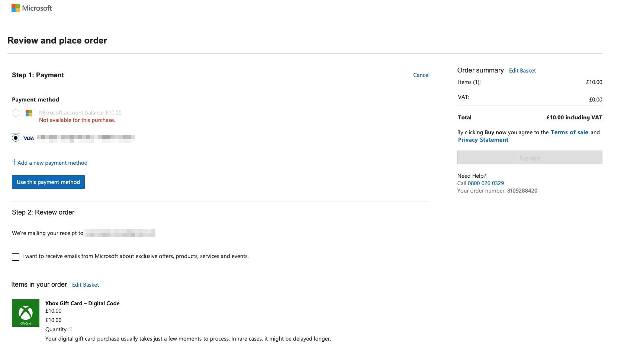Click the 'Microsoft account balance £10.00' label
This screenshot has width=624, height=364.
80,113
